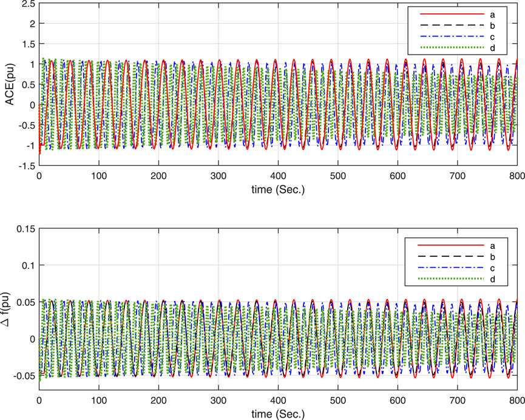
Task: Click the 0.1 tick on Δ f y-axis
Action: pos(29,265)
